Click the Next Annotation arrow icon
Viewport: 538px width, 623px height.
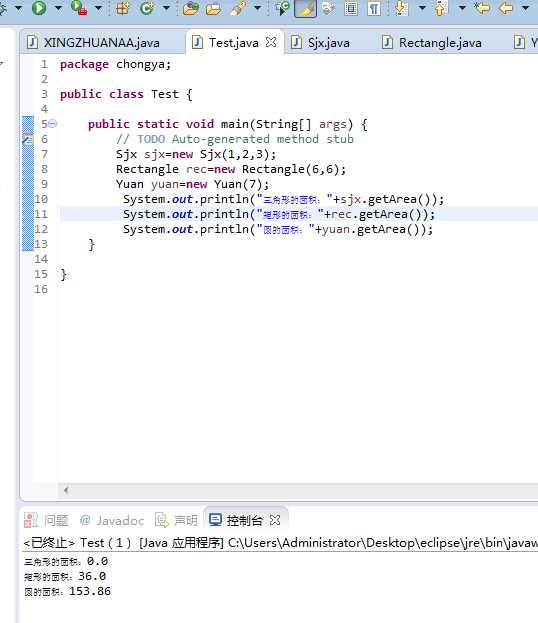pos(401,8)
